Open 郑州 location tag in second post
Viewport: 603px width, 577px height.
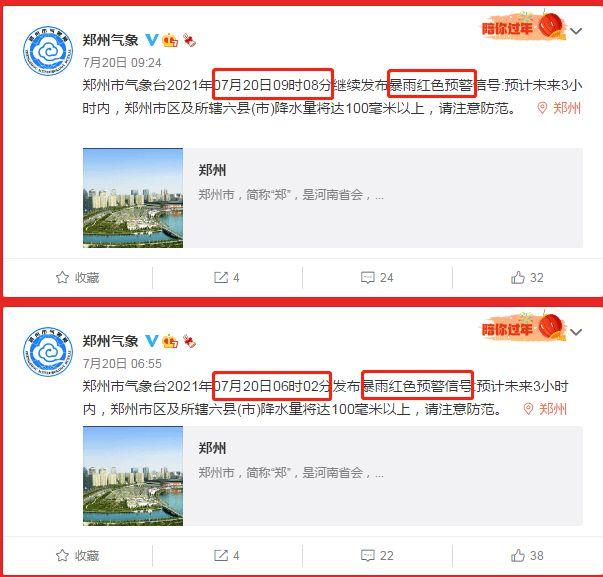(545, 409)
